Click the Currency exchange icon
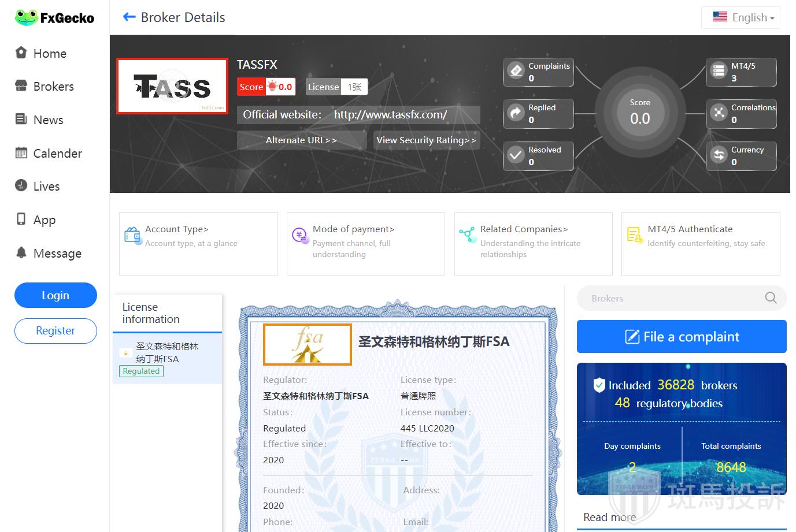Viewport: 796px width, 532px height. [719, 155]
